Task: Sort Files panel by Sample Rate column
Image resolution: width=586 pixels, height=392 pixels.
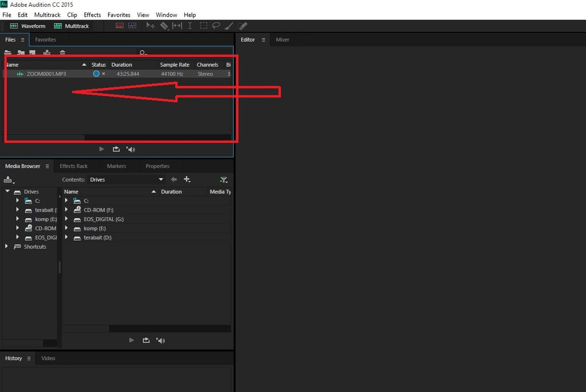Action: 176,65
